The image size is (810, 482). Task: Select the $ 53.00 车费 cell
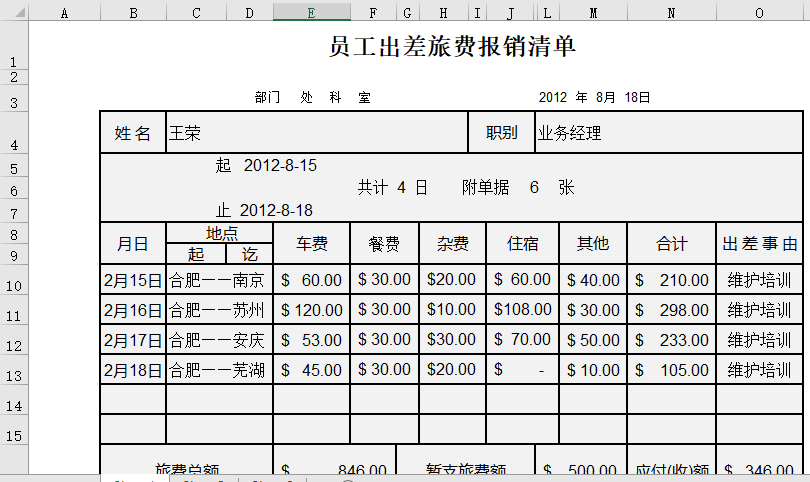pos(311,340)
